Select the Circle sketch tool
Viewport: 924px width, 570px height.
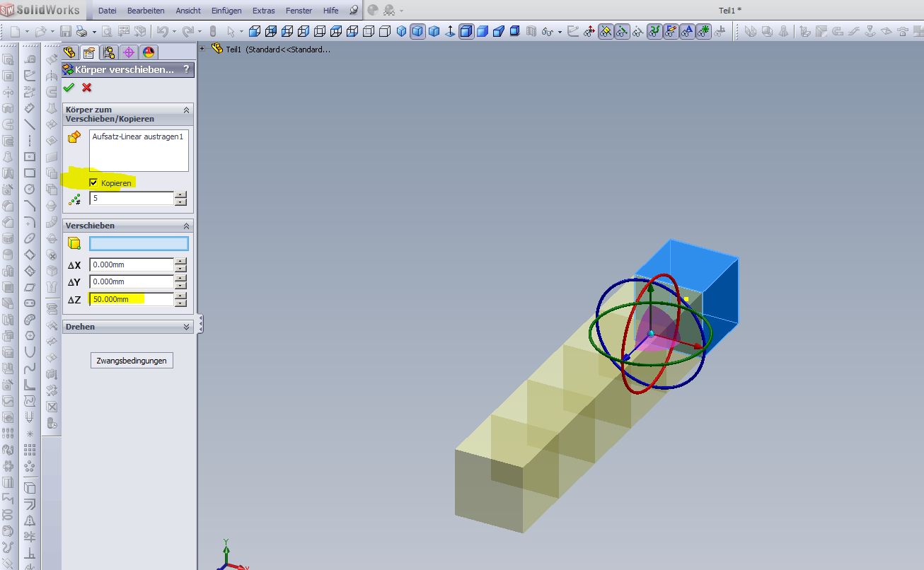(30, 190)
